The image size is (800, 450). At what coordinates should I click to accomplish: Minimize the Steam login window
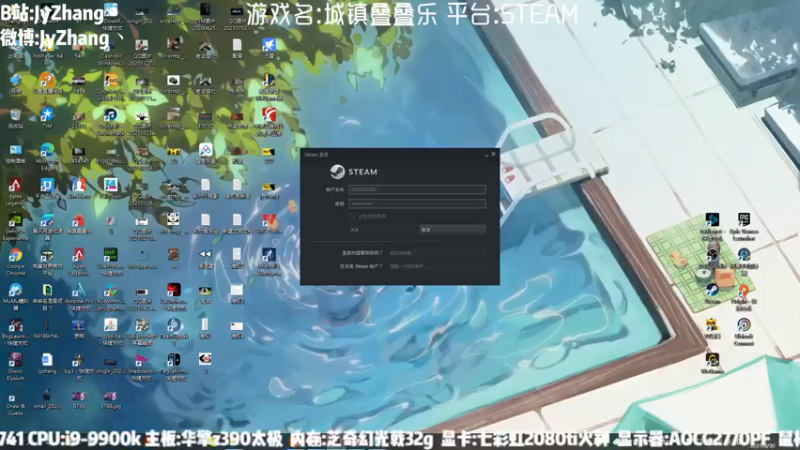coord(486,154)
